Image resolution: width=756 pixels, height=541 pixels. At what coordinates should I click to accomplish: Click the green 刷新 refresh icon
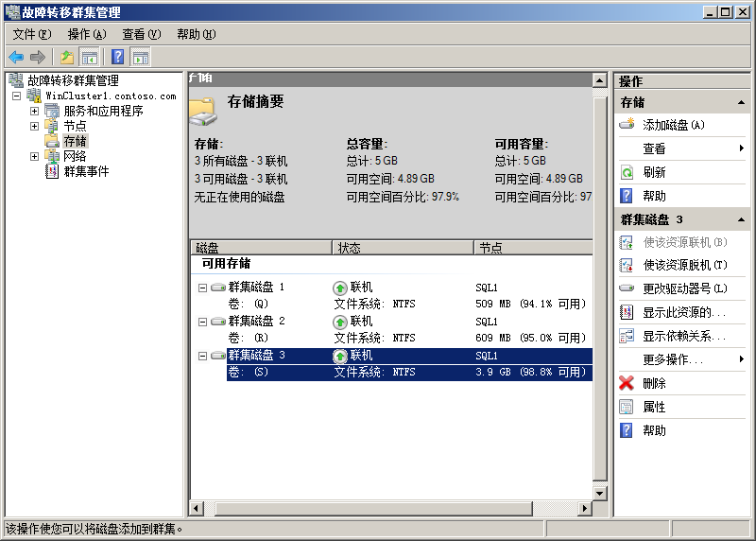tap(627, 172)
